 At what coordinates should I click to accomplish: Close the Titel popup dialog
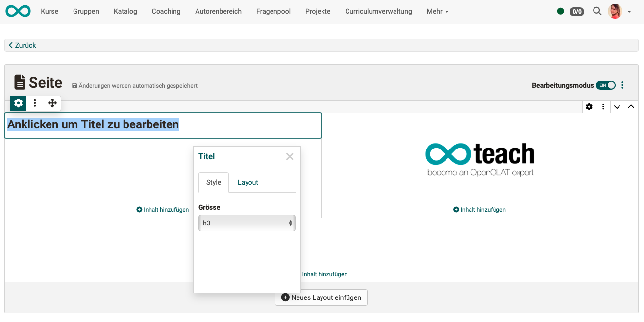[290, 156]
